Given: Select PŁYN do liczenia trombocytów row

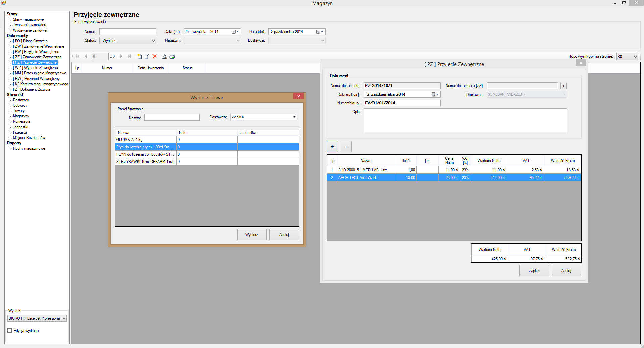Looking at the screenshot, I should [207, 154].
